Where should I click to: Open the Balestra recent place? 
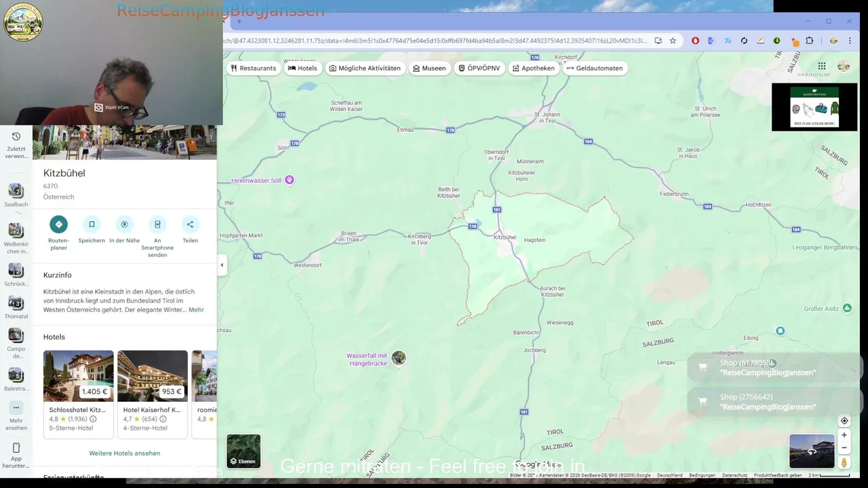pyautogui.click(x=16, y=375)
